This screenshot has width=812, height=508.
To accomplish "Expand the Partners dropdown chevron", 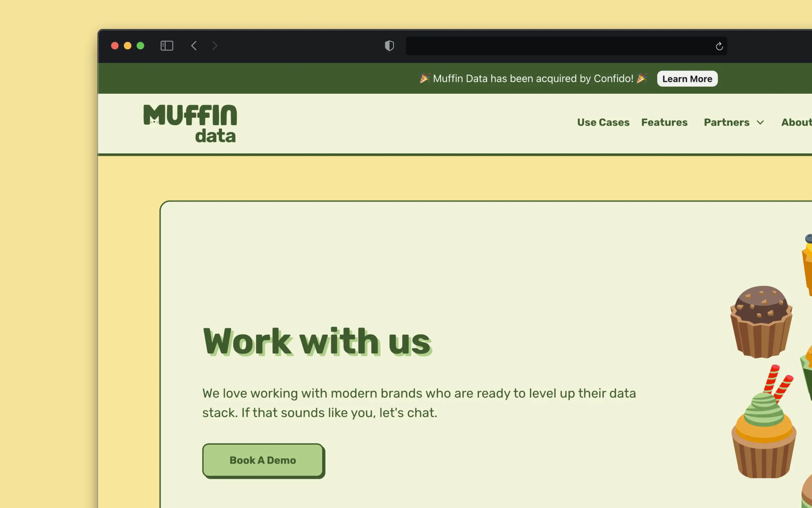I will [x=760, y=123].
